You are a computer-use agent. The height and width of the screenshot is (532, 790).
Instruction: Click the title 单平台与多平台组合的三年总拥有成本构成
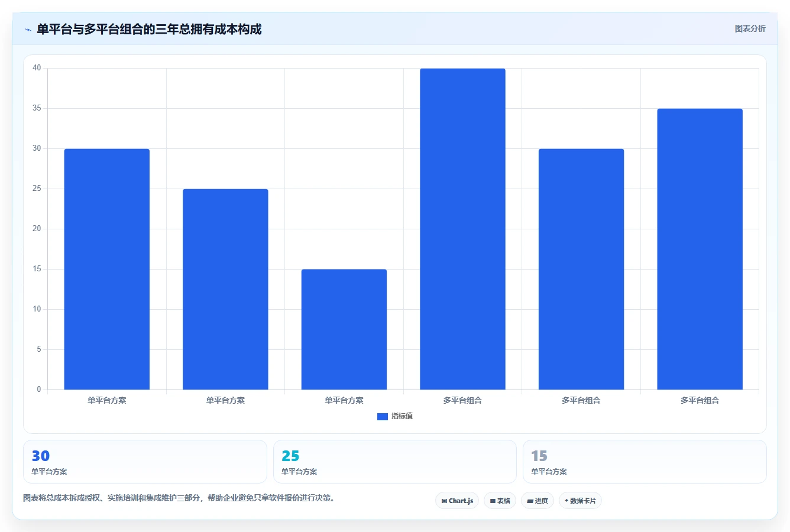[x=149, y=29]
